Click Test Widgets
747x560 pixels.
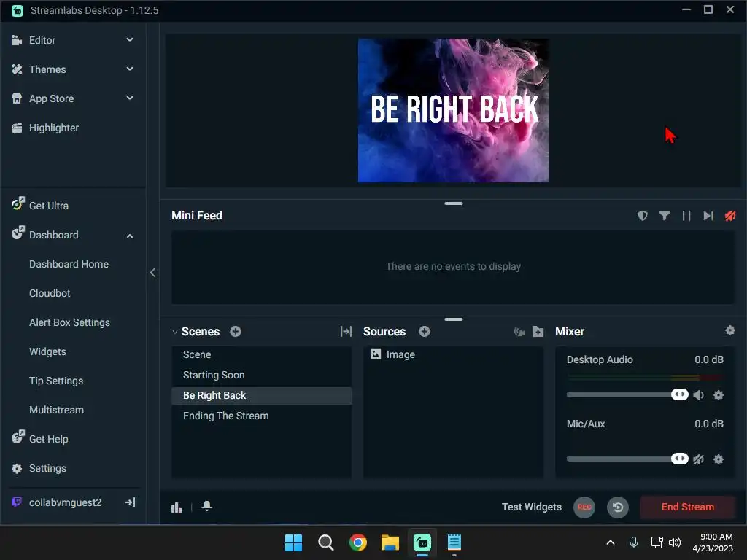532,507
